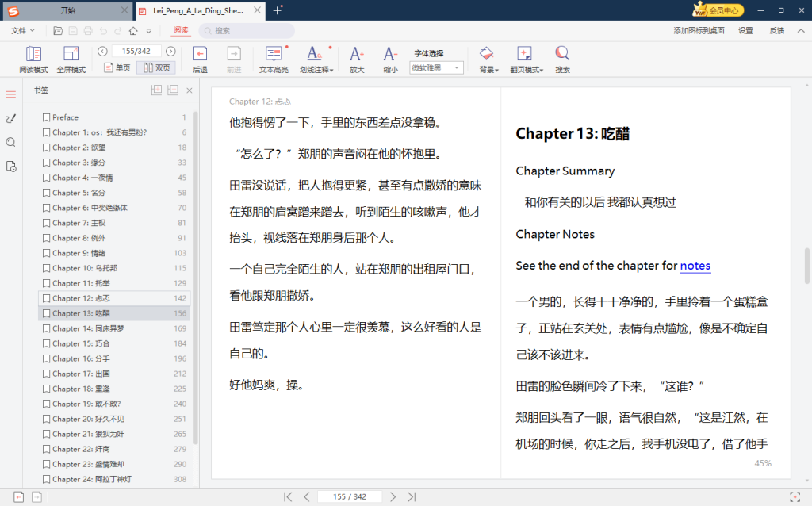Jump to last page in bottom bar
This screenshot has width=812, height=506.
(412, 496)
